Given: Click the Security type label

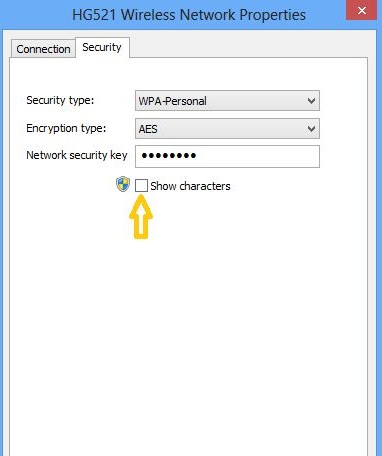Looking at the screenshot, I should tap(60, 100).
